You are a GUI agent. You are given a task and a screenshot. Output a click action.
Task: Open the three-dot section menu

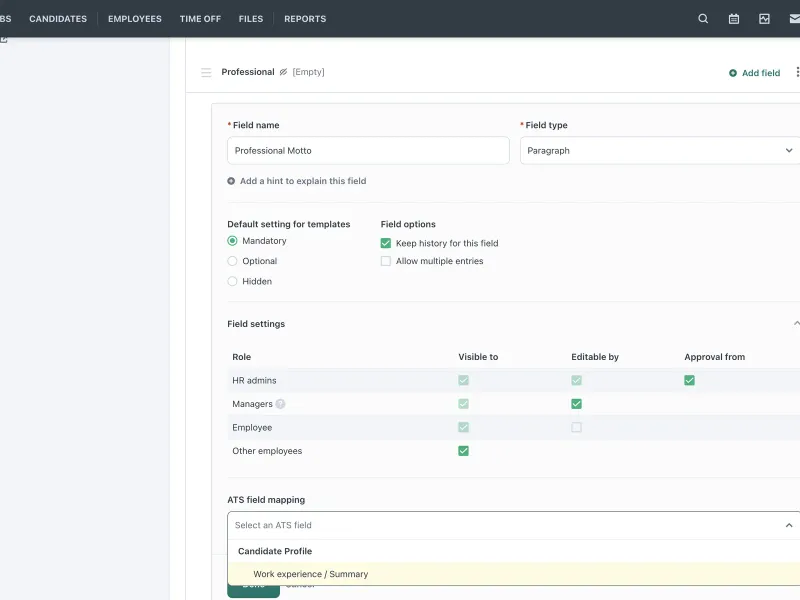(797, 72)
